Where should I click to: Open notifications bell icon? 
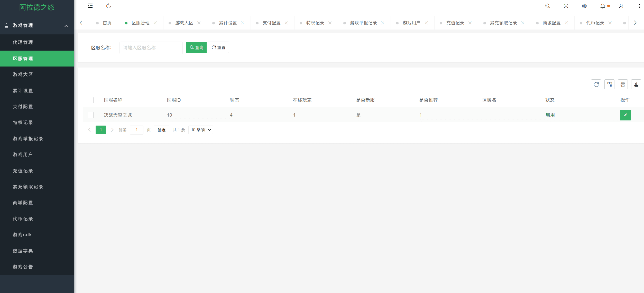click(x=603, y=6)
